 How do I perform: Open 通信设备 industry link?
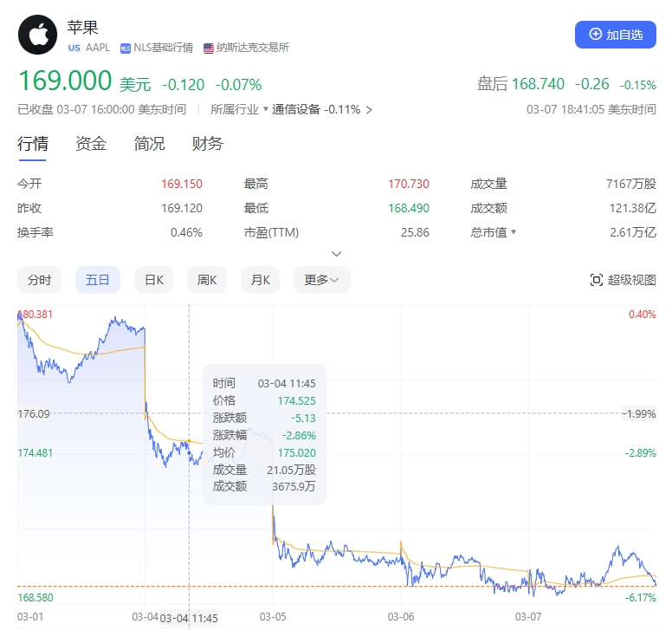click(296, 109)
